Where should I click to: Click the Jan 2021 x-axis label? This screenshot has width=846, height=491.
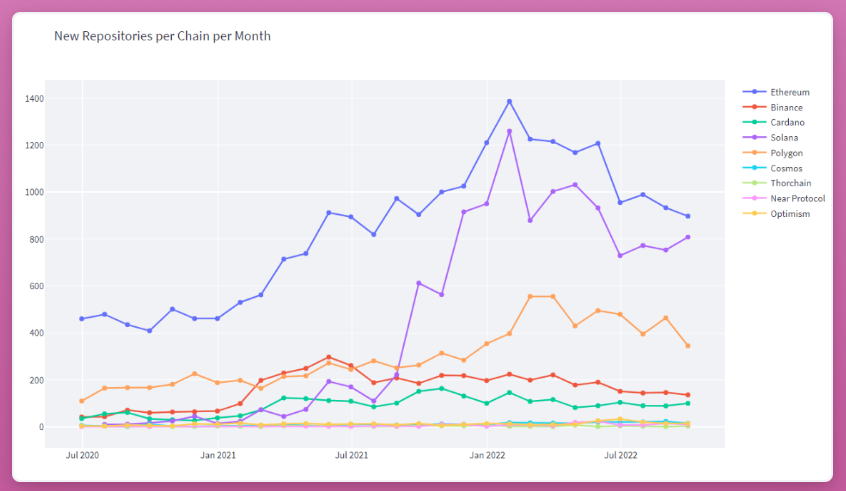218,455
